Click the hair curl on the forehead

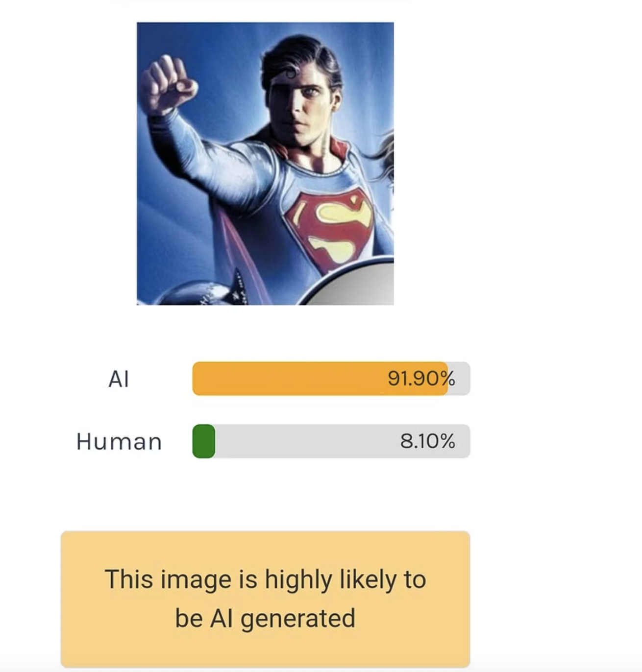[291, 73]
